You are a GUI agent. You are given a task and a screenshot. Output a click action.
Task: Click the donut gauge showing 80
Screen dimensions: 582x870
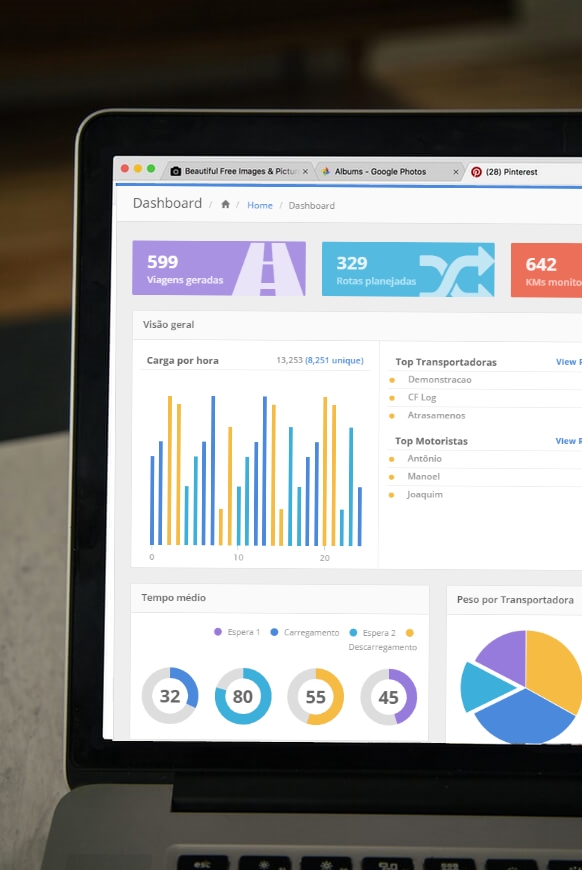[x=243, y=696]
